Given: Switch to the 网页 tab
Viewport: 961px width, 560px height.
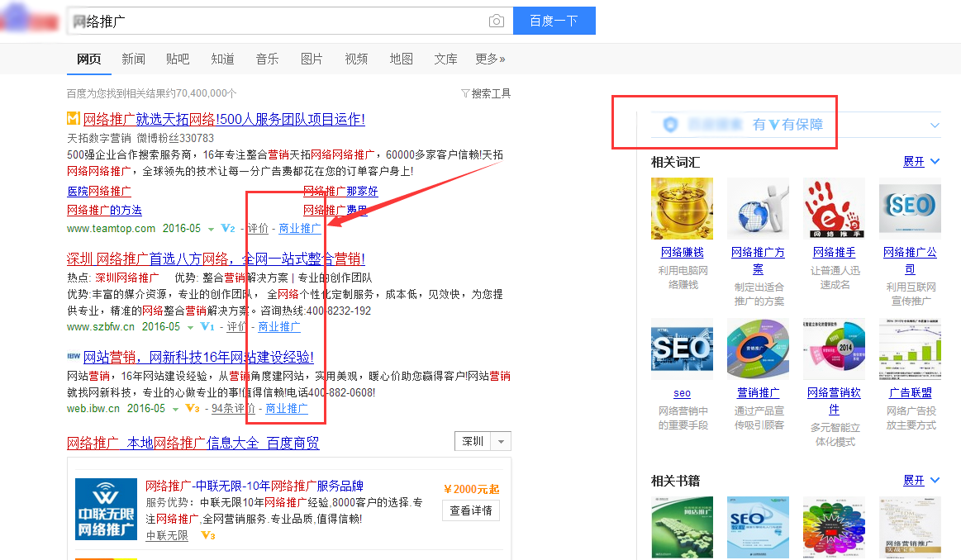Looking at the screenshot, I should [89, 59].
